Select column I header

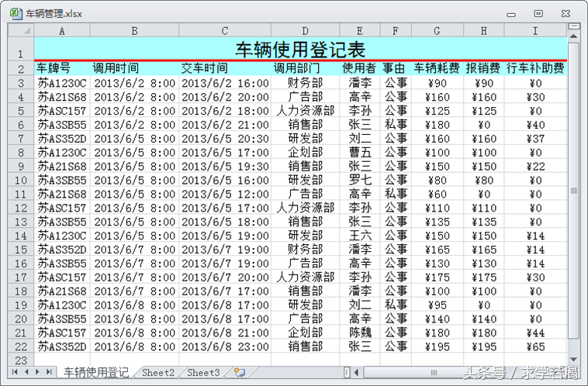pyautogui.click(x=535, y=30)
